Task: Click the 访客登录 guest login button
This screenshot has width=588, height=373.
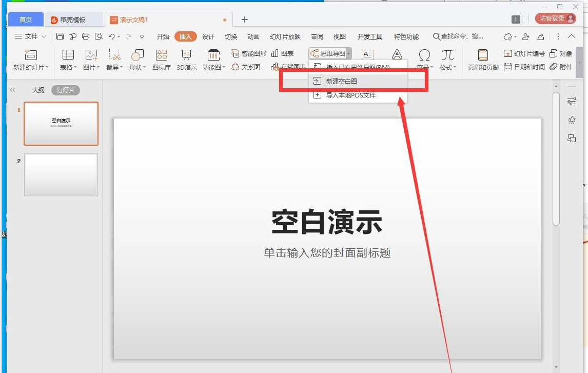Action: coord(555,18)
